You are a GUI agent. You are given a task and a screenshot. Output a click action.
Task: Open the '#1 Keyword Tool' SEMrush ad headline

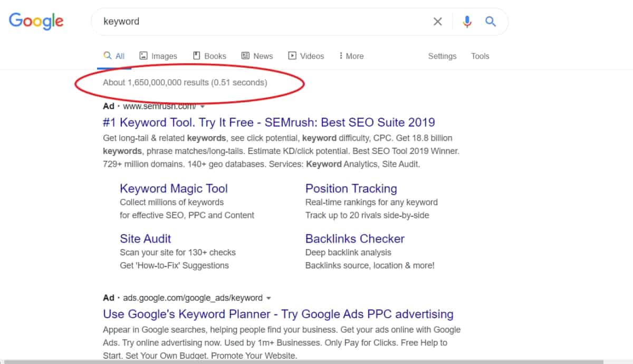[x=269, y=122]
